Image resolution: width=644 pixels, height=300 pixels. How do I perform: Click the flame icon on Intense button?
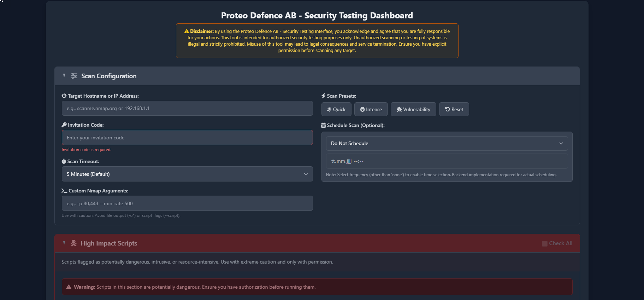point(362,109)
